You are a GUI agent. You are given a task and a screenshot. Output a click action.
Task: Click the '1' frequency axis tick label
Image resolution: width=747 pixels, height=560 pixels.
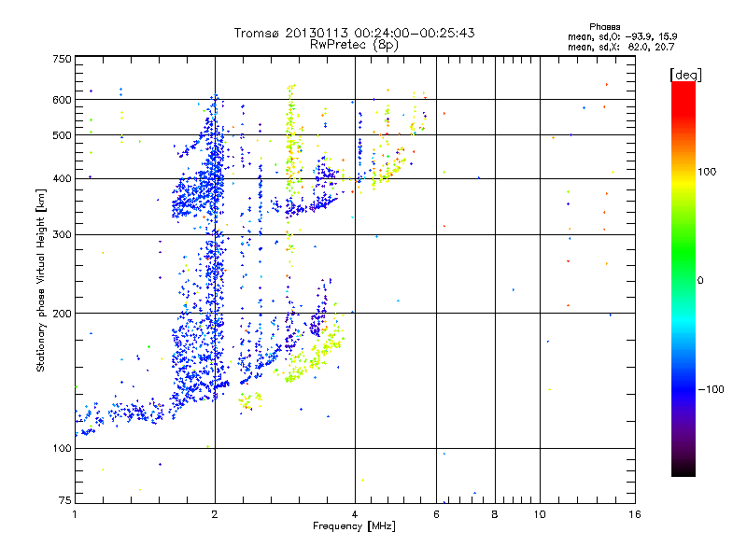(x=75, y=514)
